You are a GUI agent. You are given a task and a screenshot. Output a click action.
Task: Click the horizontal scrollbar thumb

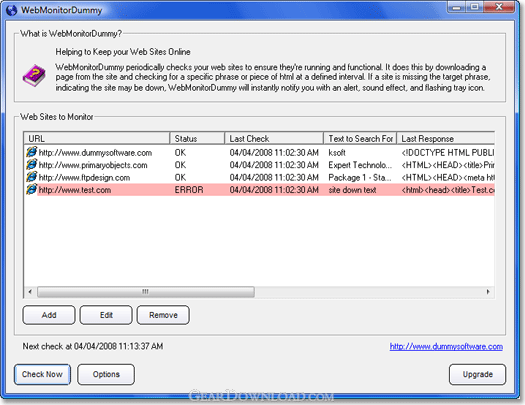click(146, 292)
